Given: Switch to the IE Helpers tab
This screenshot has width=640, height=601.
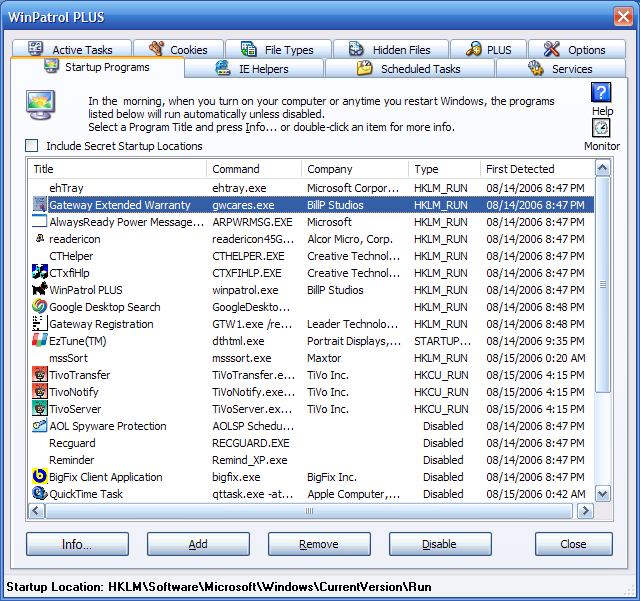Looking at the screenshot, I should (x=253, y=69).
